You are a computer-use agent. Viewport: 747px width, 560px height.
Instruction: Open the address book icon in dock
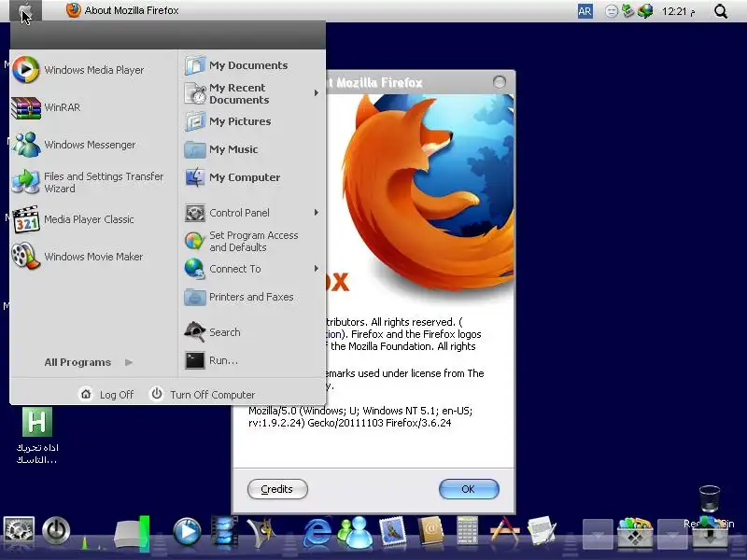pyautogui.click(x=430, y=531)
